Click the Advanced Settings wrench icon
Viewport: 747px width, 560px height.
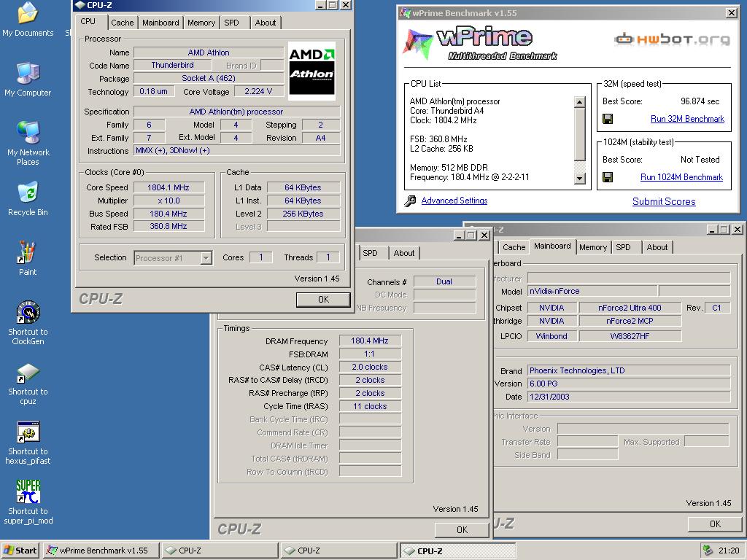[410, 201]
